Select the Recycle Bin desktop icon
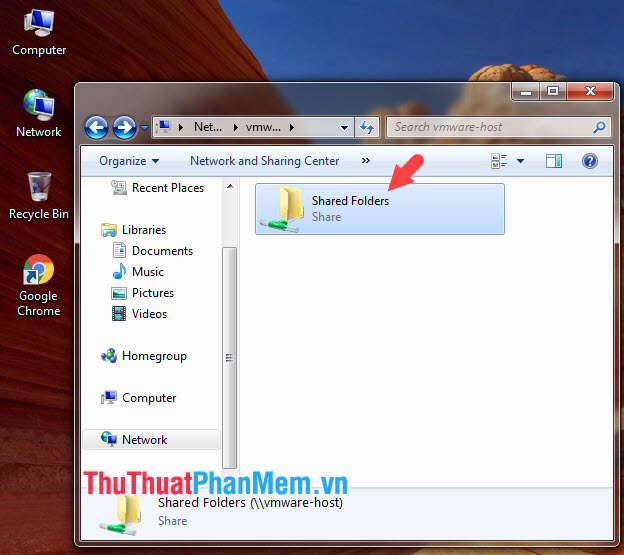624x555 pixels. (x=39, y=196)
